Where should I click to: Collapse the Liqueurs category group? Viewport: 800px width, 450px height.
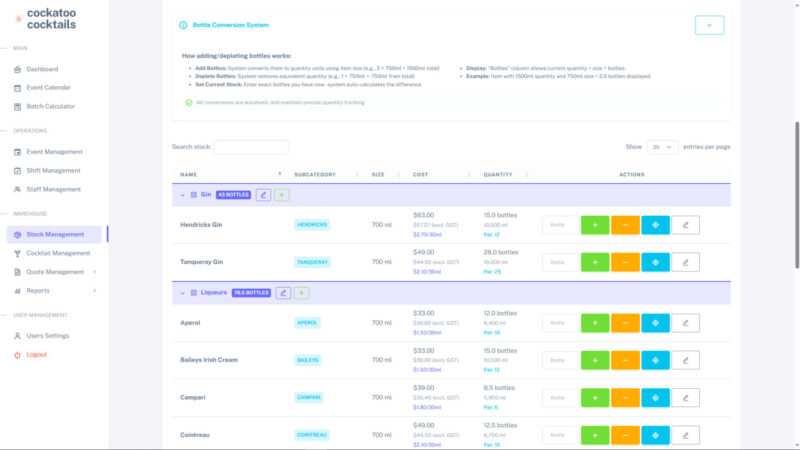pos(182,293)
